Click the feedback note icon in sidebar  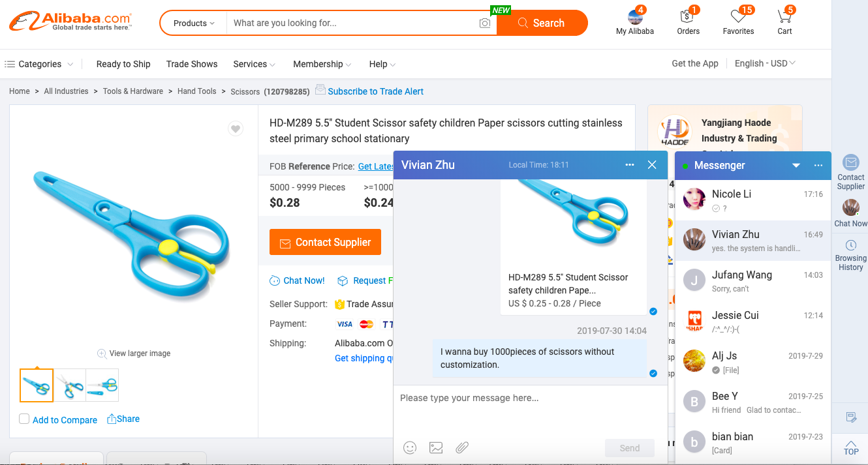coord(850,417)
